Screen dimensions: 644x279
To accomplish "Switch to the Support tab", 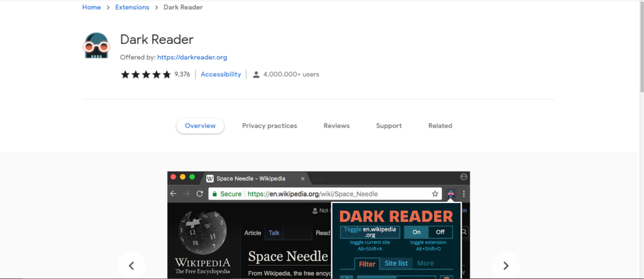I will click(389, 126).
